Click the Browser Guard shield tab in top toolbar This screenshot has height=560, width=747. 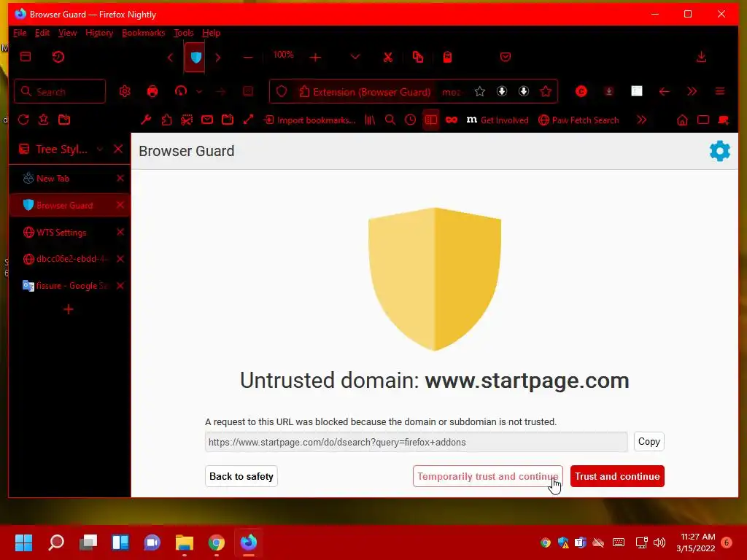(196, 57)
